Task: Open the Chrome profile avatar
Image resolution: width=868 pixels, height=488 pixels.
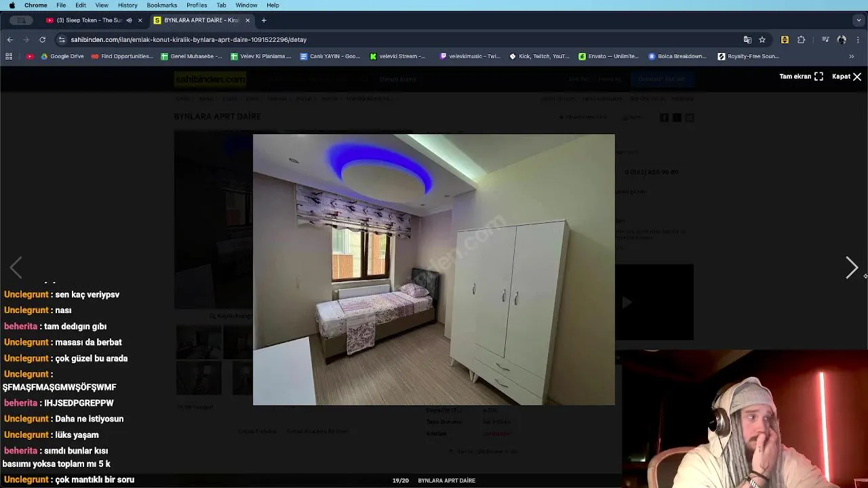Action: coord(842,40)
